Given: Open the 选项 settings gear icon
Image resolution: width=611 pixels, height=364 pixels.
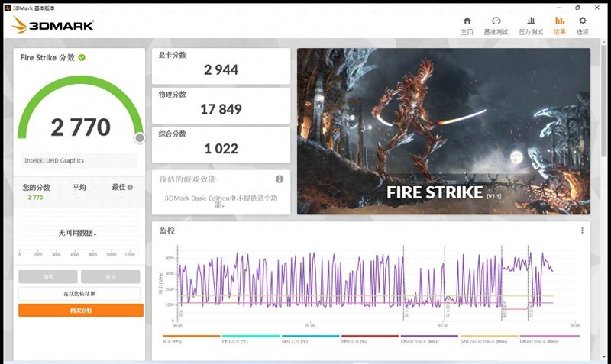Looking at the screenshot, I should 583,25.
